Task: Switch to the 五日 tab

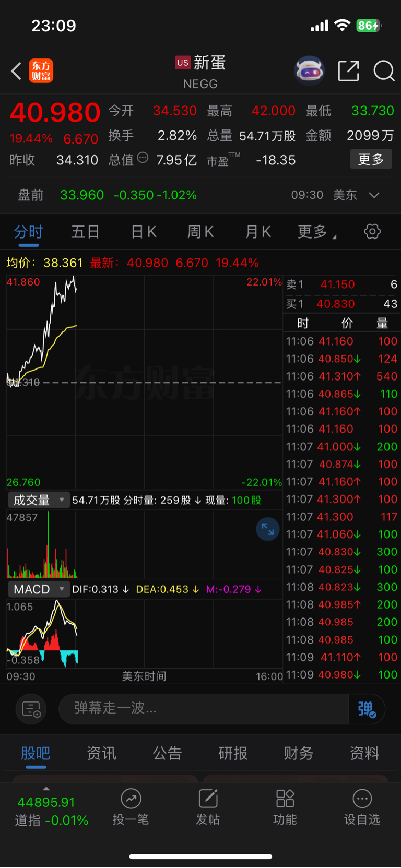Action: [85, 232]
